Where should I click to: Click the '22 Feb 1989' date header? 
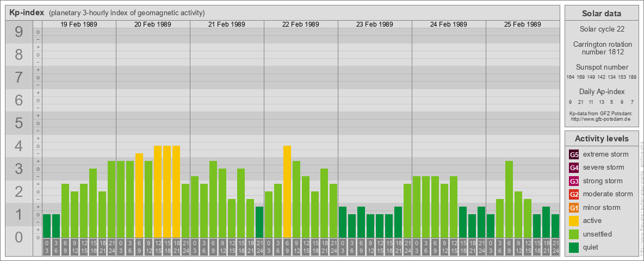[301, 24]
